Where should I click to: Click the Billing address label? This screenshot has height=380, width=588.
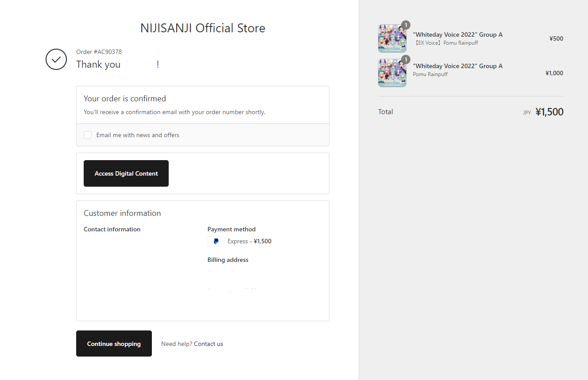coord(228,260)
